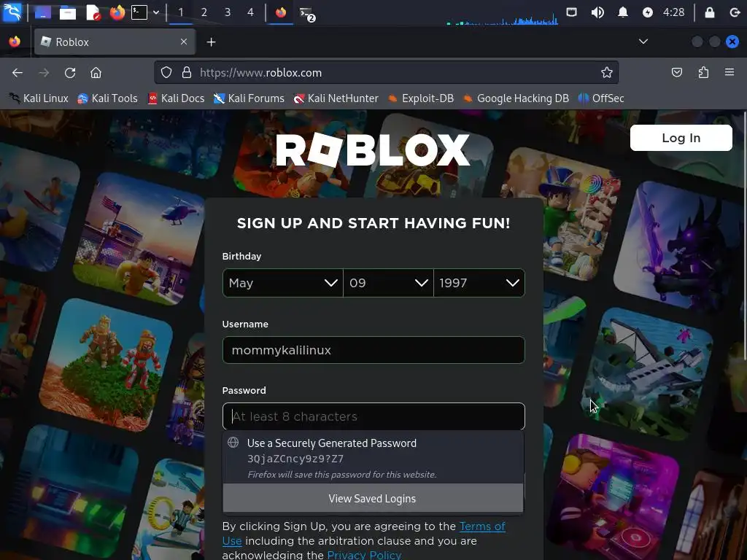Image resolution: width=747 pixels, height=560 pixels.
Task: Click the URL bar showing roblox.com
Action: click(x=386, y=72)
